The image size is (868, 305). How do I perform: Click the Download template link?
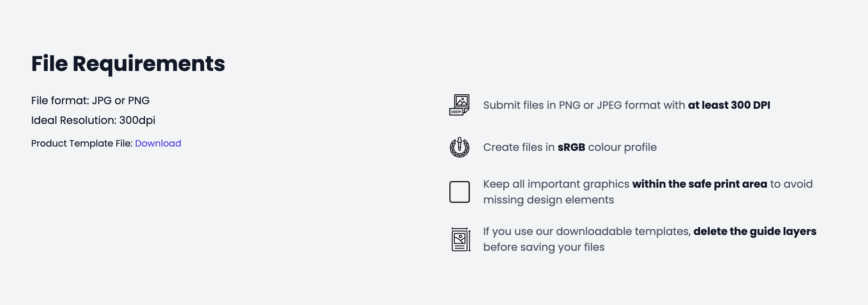click(x=158, y=143)
